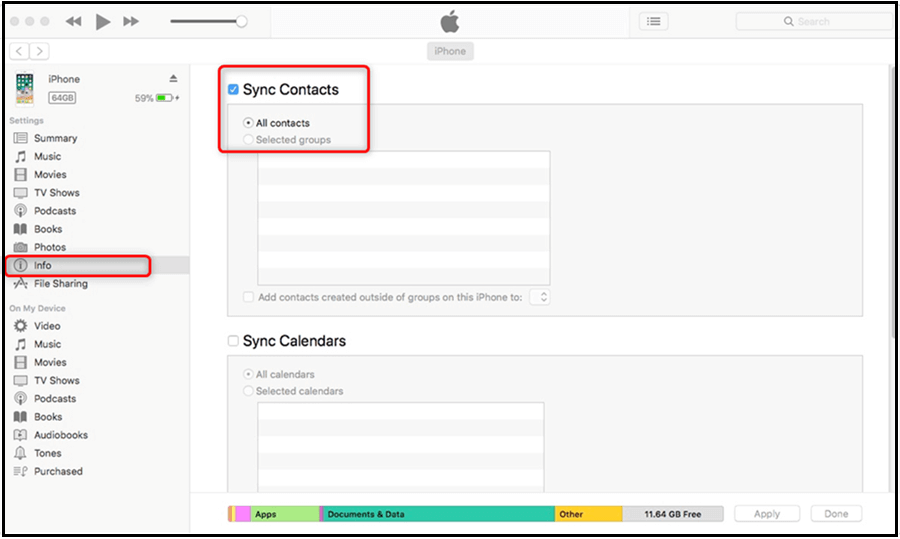The height and width of the screenshot is (539, 900).
Task: Click the fast forward icon
Action: pyautogui.click(x=131, y=21)
